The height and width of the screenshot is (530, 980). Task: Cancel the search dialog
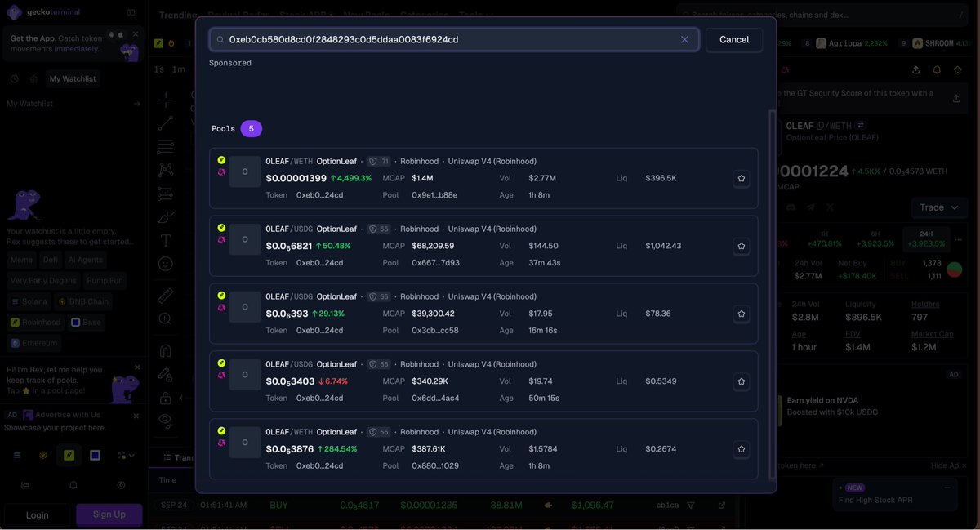(x=734, y=39)
